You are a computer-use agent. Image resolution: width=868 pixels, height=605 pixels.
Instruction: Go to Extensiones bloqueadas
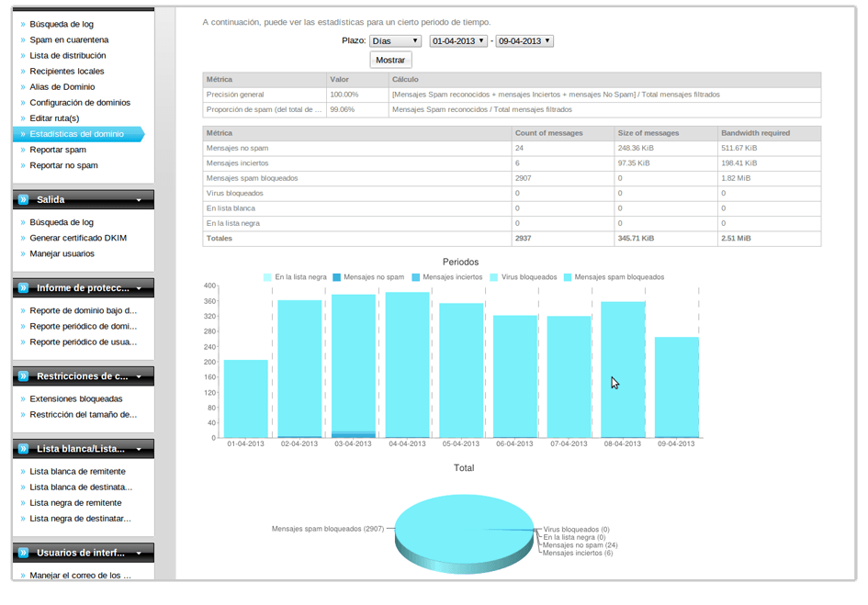point(76,399)
